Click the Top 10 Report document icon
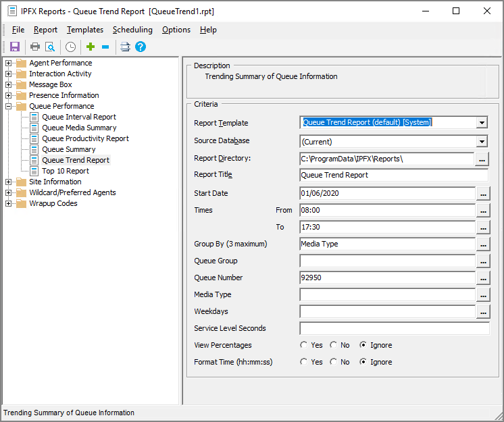The height and width of the screenshot is (422, 504). [x=34, y=172]
